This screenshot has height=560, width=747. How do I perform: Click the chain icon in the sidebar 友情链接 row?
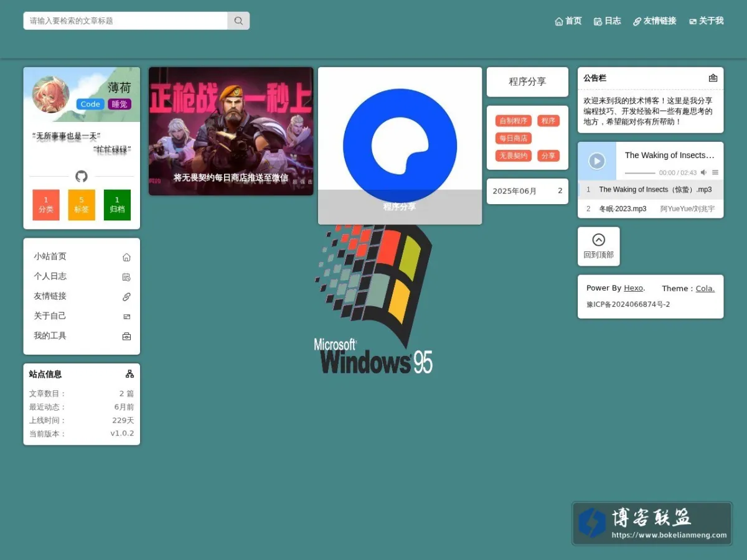tap(126, 297)
